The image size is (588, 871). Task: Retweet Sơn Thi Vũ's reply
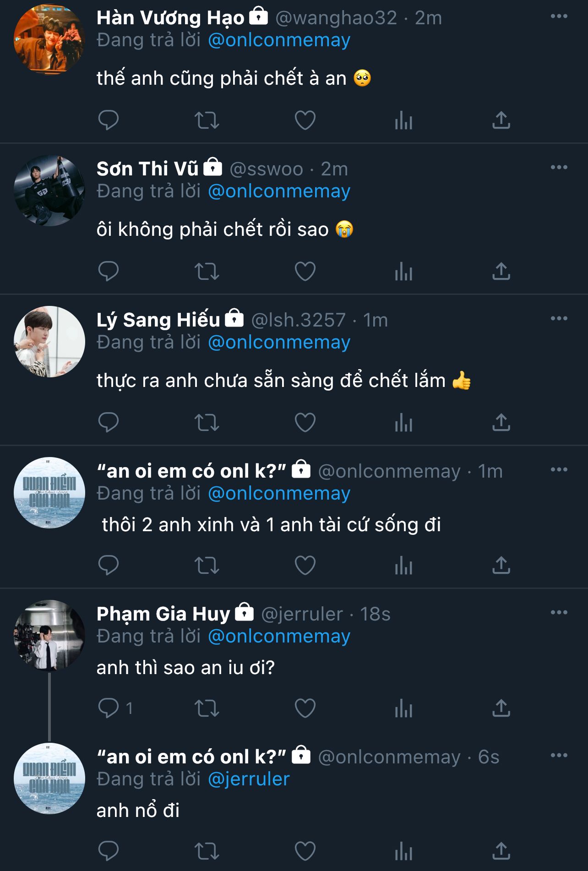click(207, 271)
